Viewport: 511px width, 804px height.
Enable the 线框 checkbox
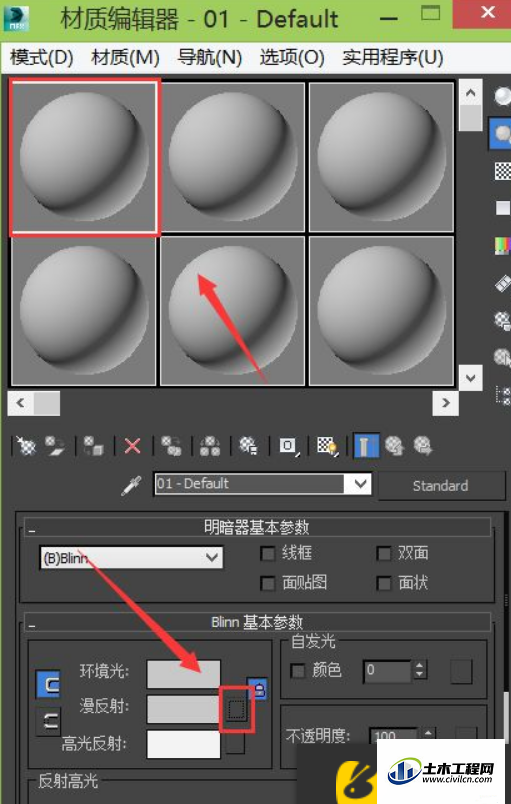268,554
